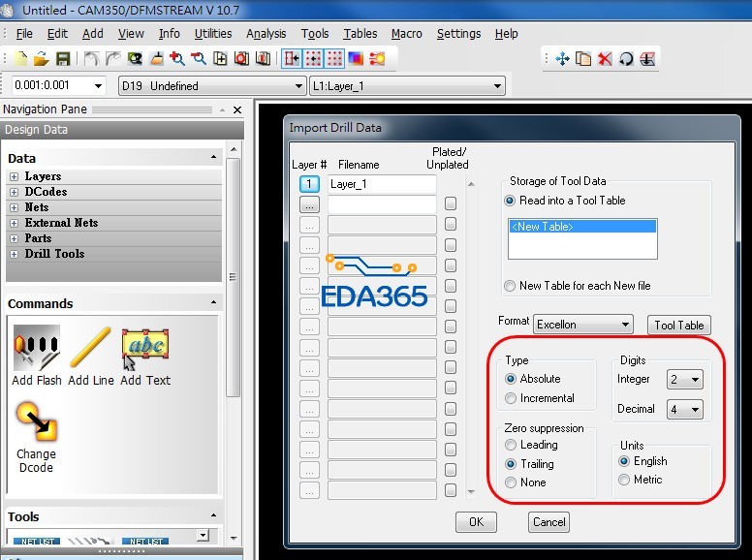Select <New Table> in the list
This screenshot has width=752, height=560.
[582, 227]
